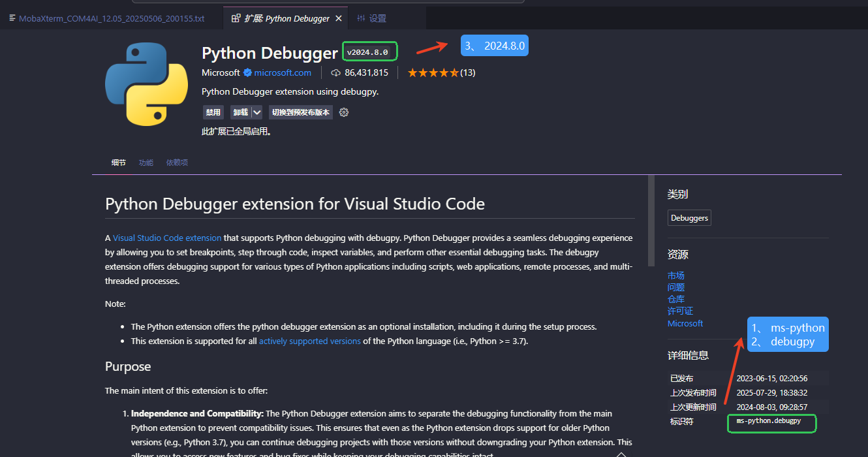Open the 市场 marketplace resource link
Viewport: 868px width, 457px height.
pos(676,276)
